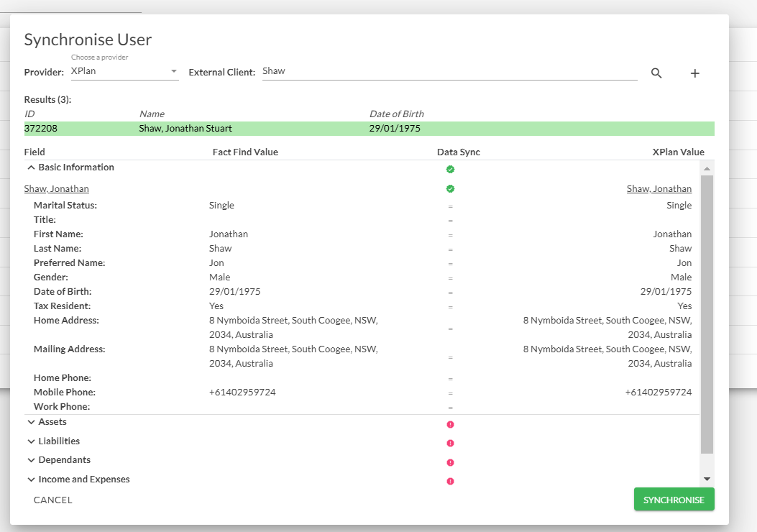Click the search magnifier icon

[656, 73]
